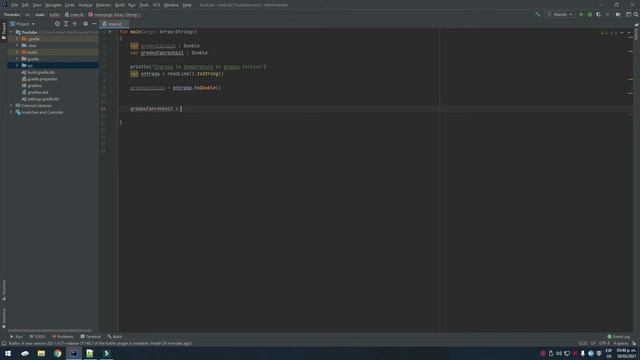Open the Event Log
The image size is (640, 360).
pos(619,337)
